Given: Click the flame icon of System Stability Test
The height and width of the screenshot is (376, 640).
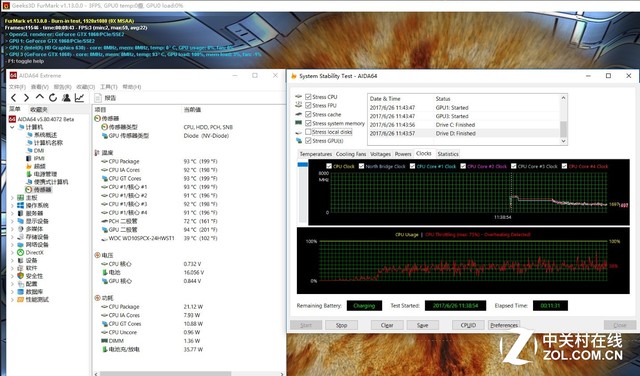Looking at the screenshot, I should tap(293, 76).
